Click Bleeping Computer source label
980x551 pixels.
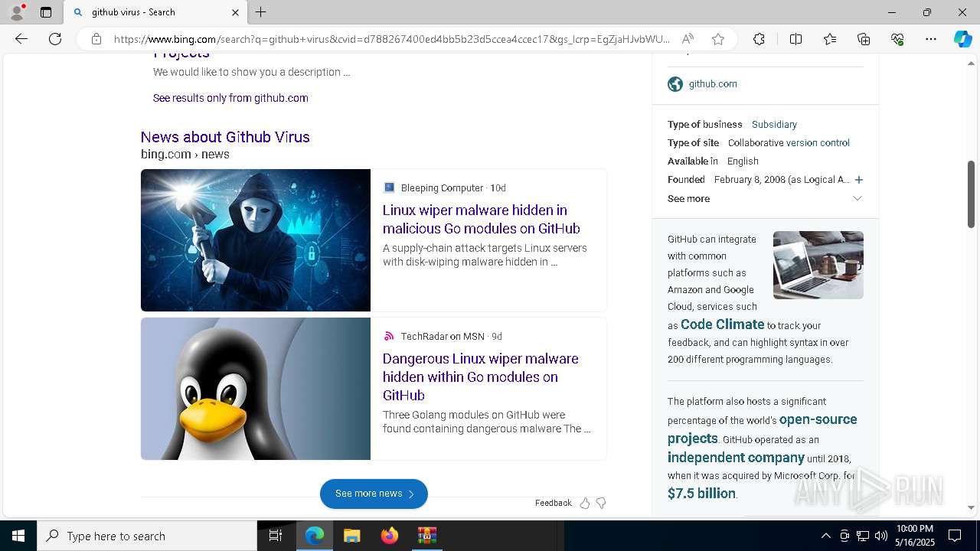[443, 187]
